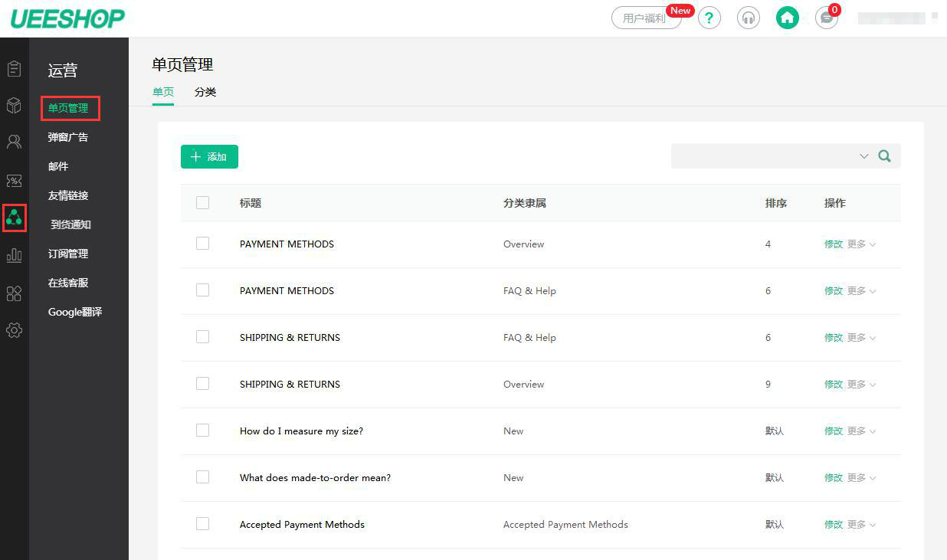The width and height of the screenshot is (947, 560).
Task: Open the search filter dropdown arrow
Action: pos(864,156)
